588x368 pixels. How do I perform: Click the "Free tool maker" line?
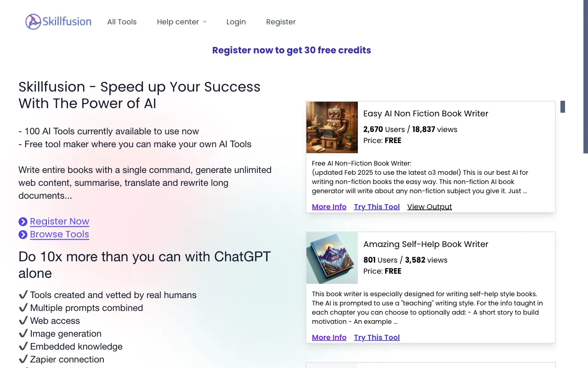pyautogui.click(x=135, y=144)
